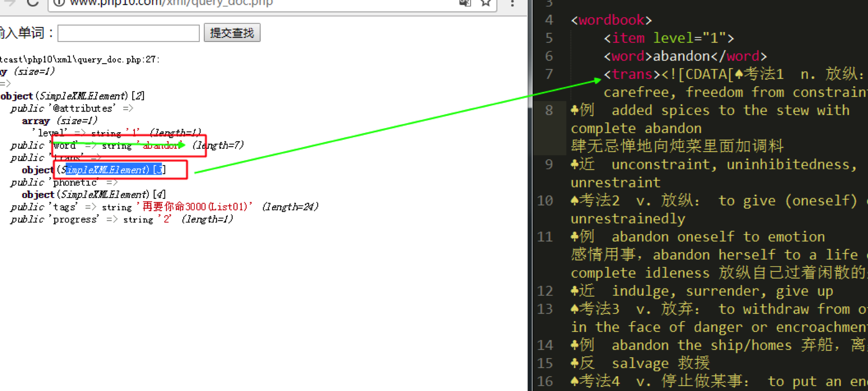Click line number 13 in editor gutter
Image resolution: width=868 pixels, height=391 pixels.
[x=545, y=309]
